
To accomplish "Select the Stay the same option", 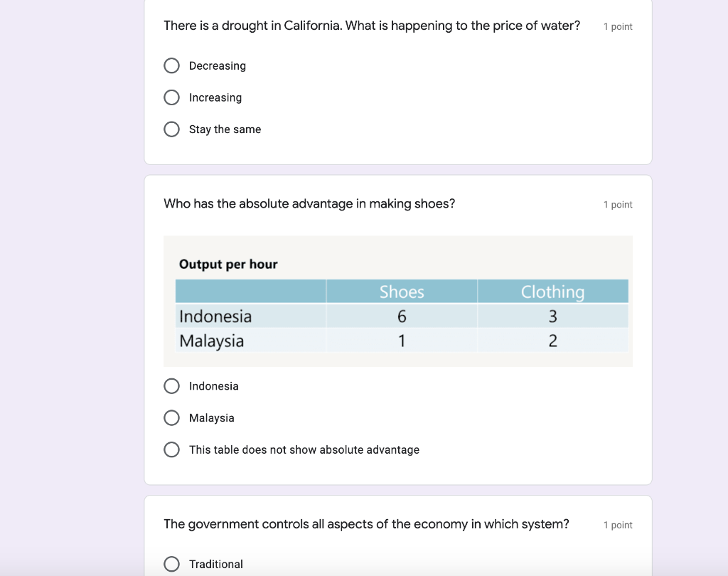I will (172, 129).
